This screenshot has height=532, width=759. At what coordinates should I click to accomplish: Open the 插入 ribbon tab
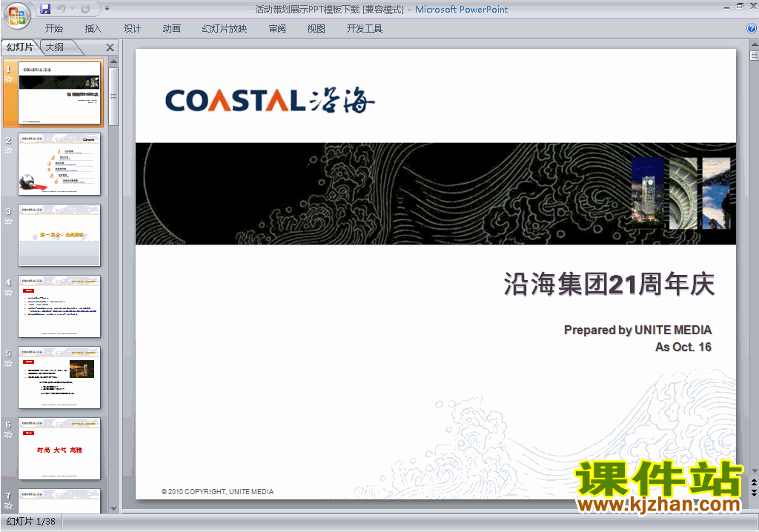93,29
